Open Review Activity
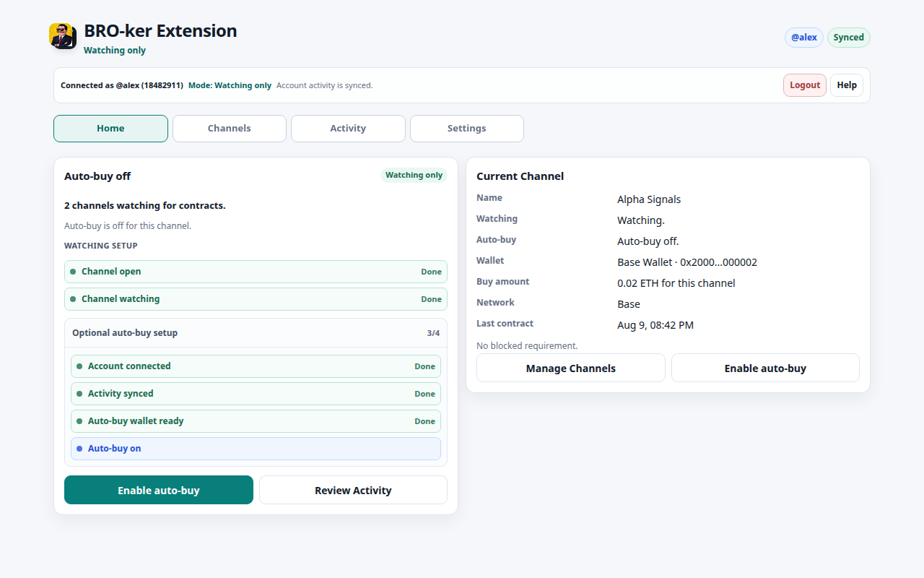 [353, 490]
